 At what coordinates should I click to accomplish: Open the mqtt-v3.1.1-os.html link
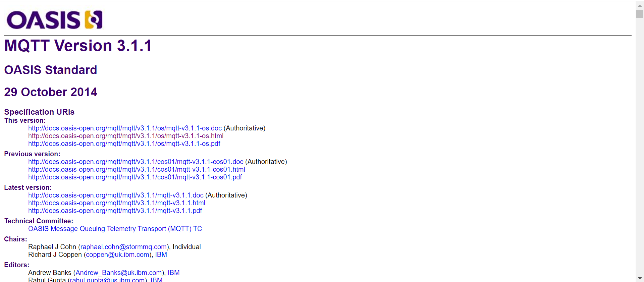(126, 136)
